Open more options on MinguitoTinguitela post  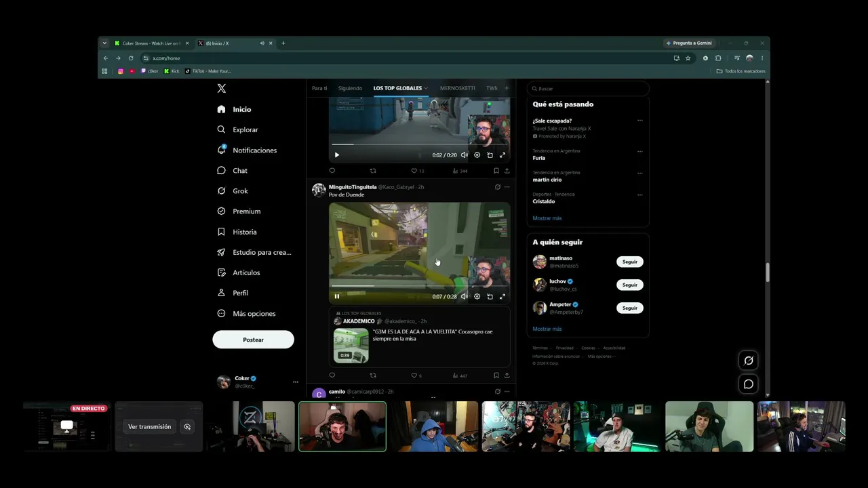point(507,187)
